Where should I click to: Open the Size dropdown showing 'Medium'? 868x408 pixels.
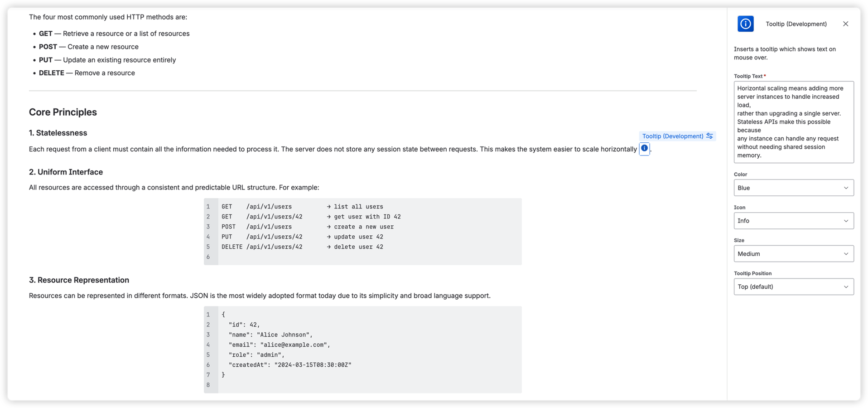[793, 253]
